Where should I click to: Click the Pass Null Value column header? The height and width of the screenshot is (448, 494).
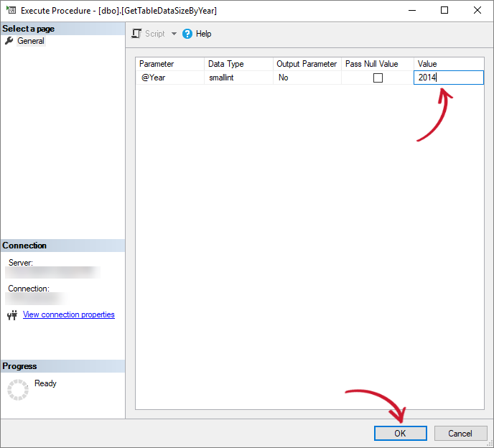tap(377, 64)
